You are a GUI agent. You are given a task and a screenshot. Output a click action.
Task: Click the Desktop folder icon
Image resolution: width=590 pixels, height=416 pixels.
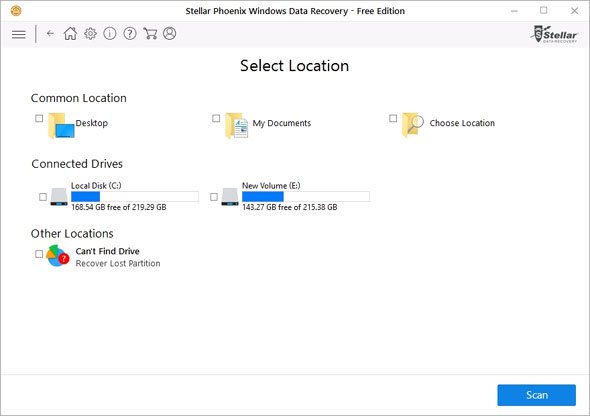point(61,126)
